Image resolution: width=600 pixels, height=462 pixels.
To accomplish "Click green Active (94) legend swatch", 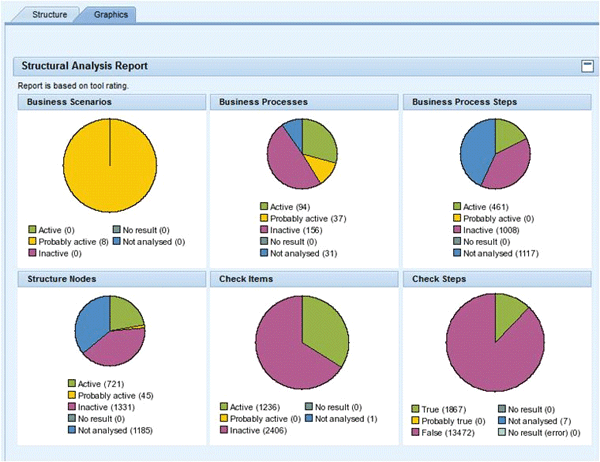I will pyautogui.click(x=264, y=207).
